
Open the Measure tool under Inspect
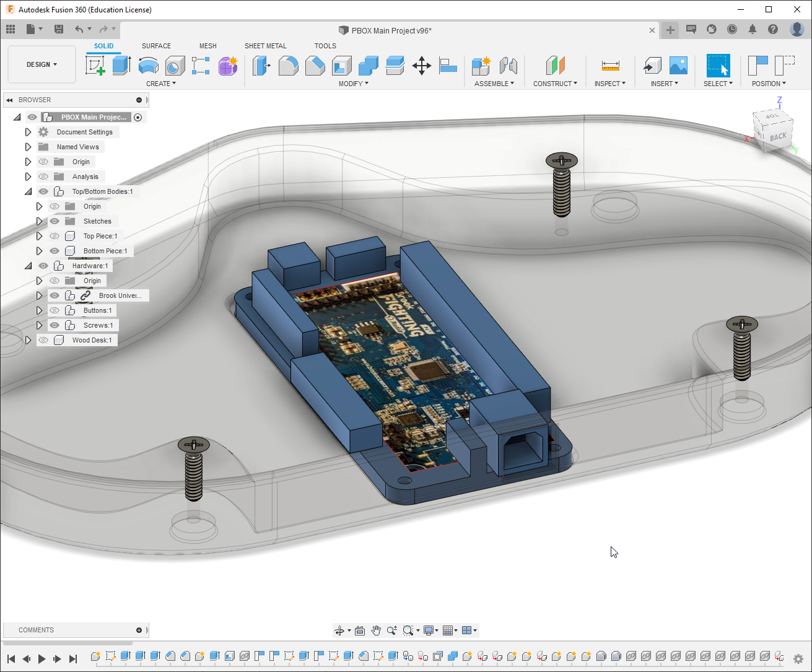pyautogui.click(x=610, y=64)
